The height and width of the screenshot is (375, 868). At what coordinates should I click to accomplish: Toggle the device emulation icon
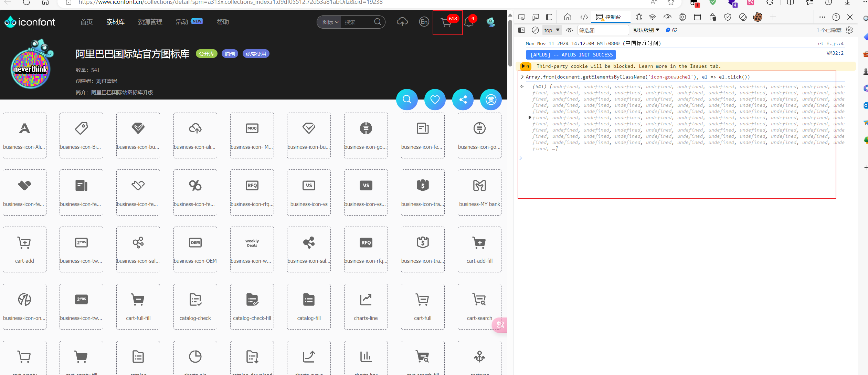(x=535, y=17)
